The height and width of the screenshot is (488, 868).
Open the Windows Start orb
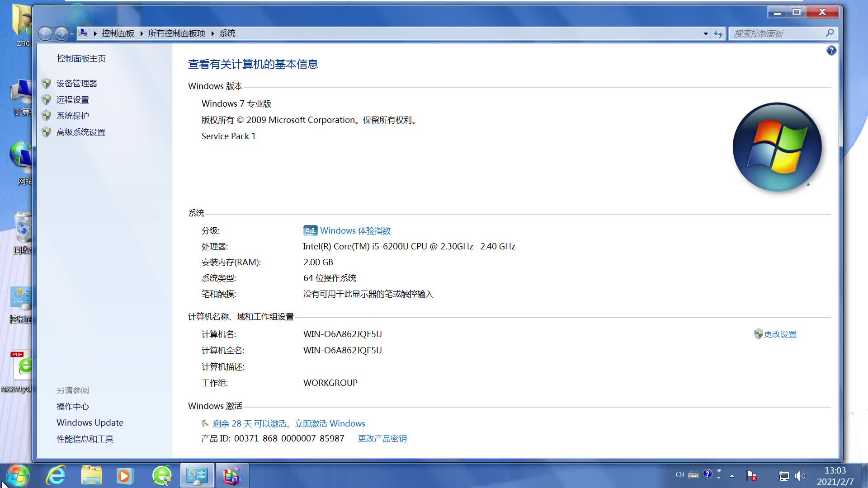[18, 475]
